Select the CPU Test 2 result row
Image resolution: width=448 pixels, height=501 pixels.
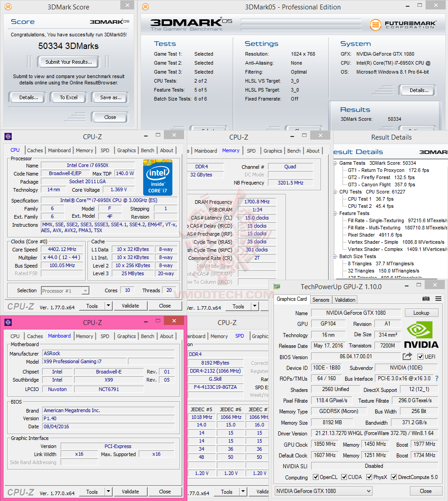(x=371, y=206)
